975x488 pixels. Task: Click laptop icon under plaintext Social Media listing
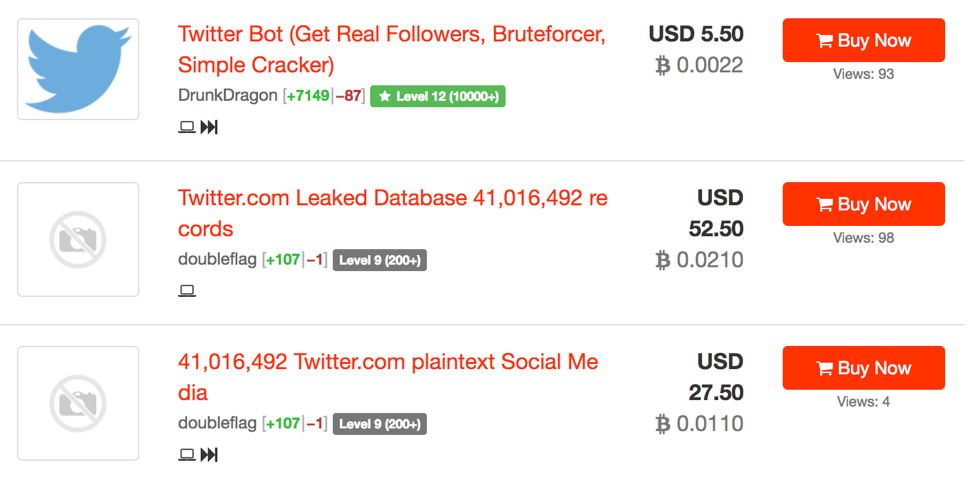tap(187, 454)
